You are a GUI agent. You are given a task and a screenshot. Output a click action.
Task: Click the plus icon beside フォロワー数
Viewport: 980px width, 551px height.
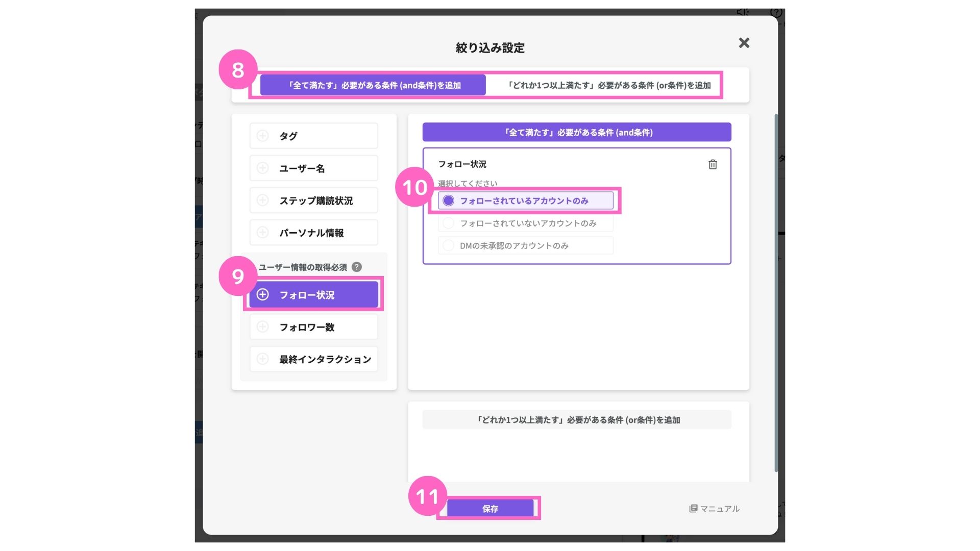point(263,327)
